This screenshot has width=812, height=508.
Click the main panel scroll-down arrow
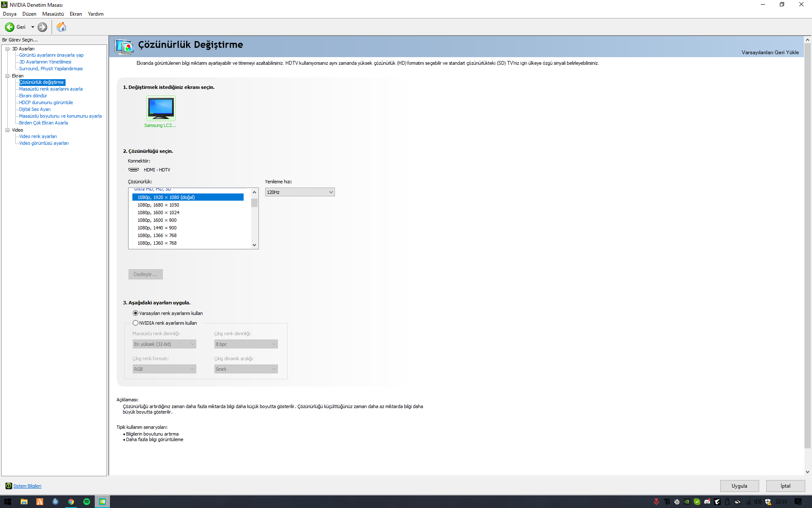point(807,472)
